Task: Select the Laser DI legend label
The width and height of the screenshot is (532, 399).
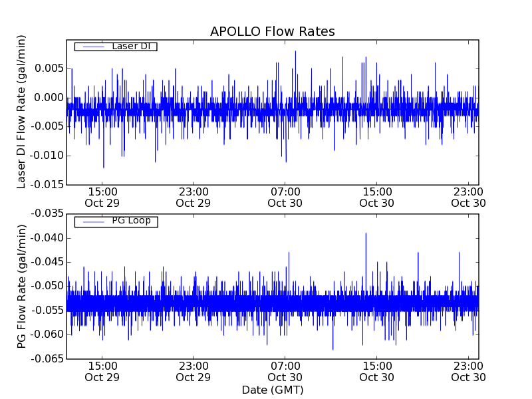Action: [x=130, y=46]
